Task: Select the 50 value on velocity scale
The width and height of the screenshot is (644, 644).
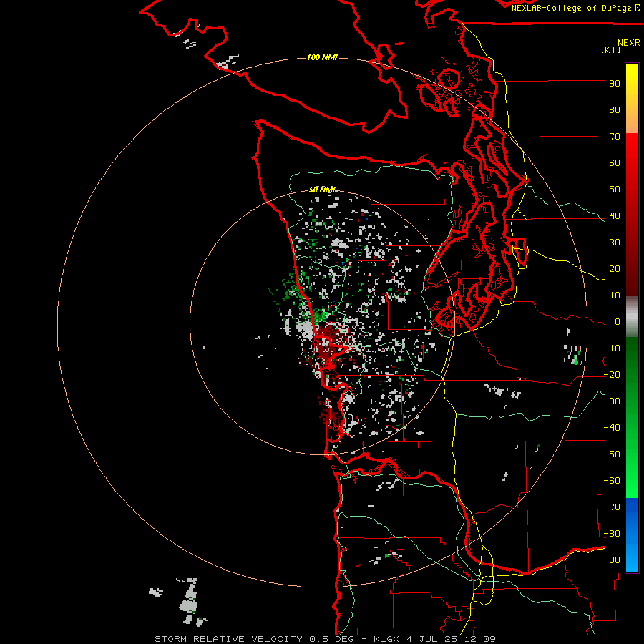Action: (x=615, y=190)
